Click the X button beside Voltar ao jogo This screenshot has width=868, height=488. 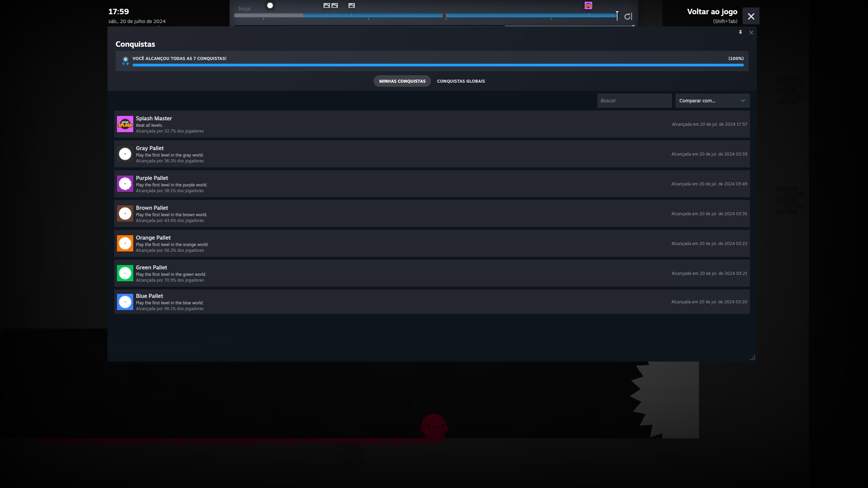[x=751, y=16]
